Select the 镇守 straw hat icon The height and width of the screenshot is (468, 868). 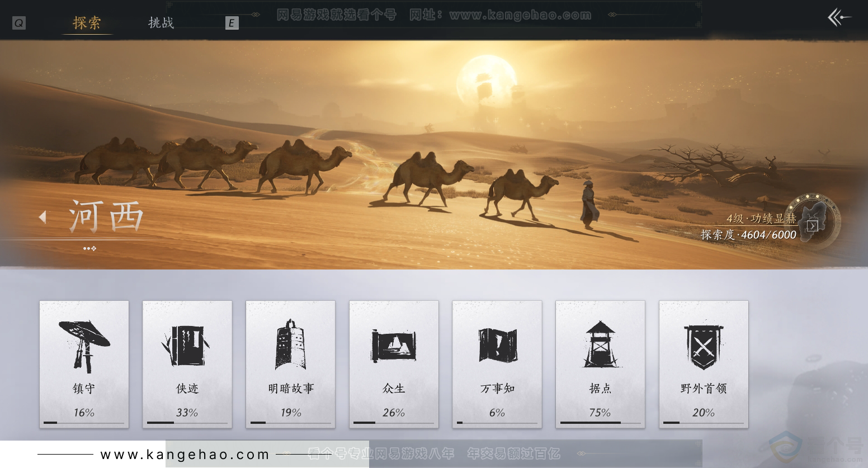(84, 346)
